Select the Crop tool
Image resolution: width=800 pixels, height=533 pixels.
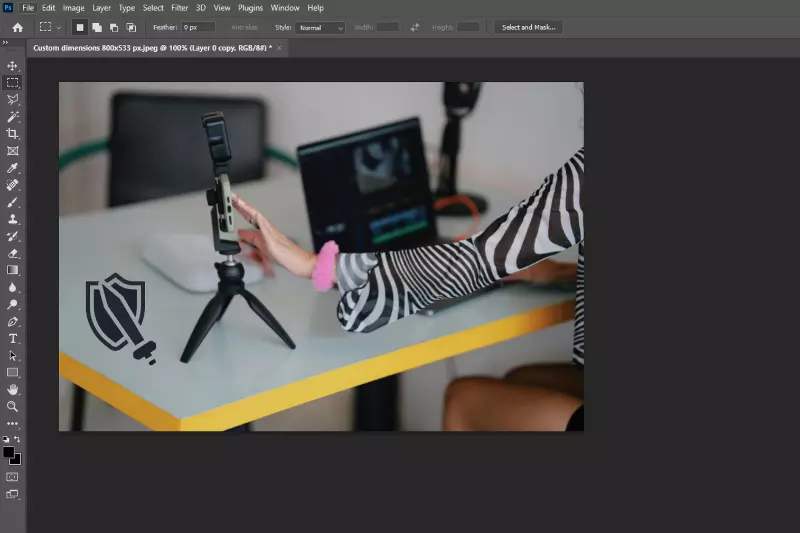[12, 134]
